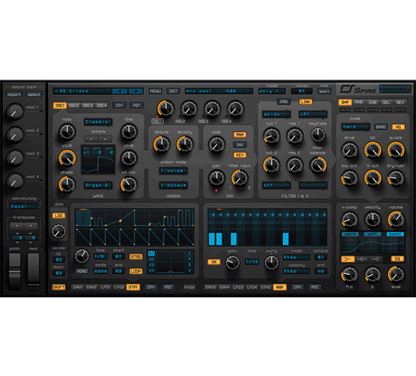Screen dimensions: 416x376
Task: Switch to the OSC2 tab
Action: tap(74, 105)
